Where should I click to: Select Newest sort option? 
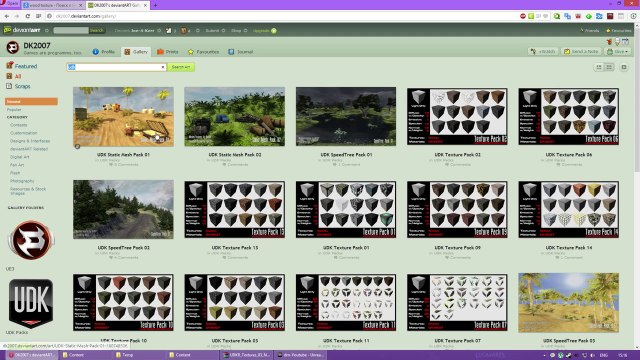click(31, 101)
